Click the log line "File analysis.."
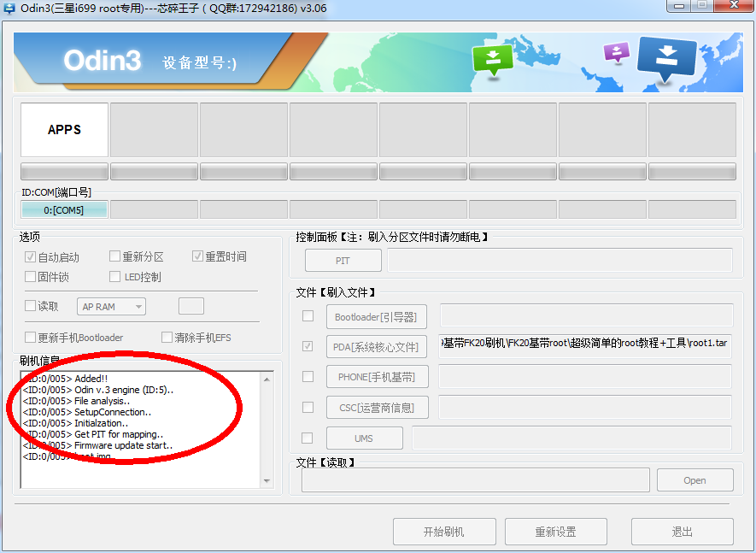 76,401
